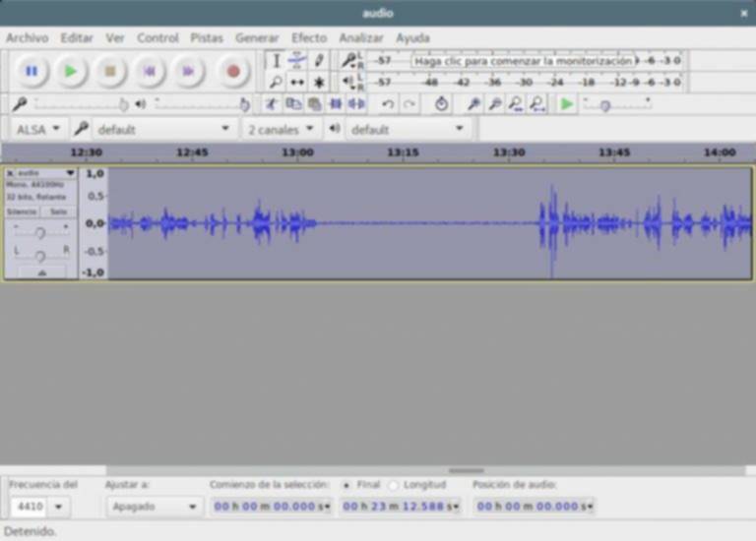
Task: Open the audio track name dropdown
Action: [x=46, y=172]
